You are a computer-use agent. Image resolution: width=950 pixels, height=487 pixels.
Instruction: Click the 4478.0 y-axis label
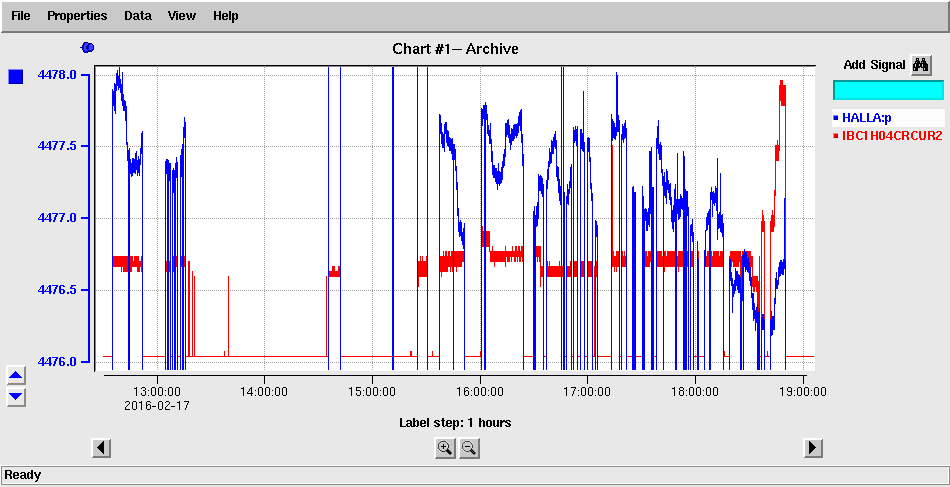[x=57, y=75]
